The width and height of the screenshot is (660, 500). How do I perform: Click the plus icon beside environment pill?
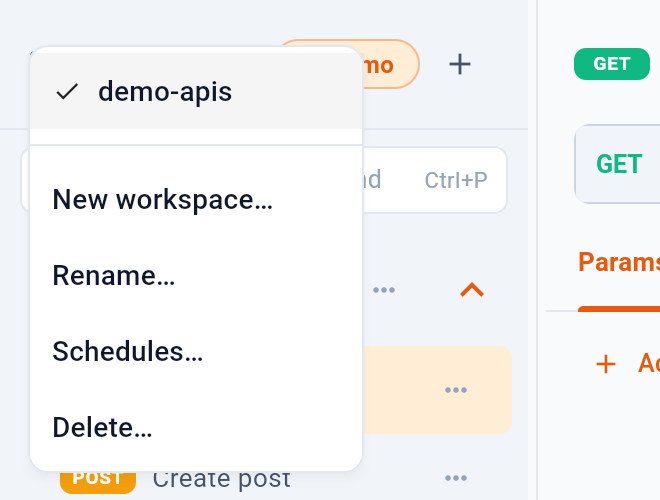[x=460, y=64]
